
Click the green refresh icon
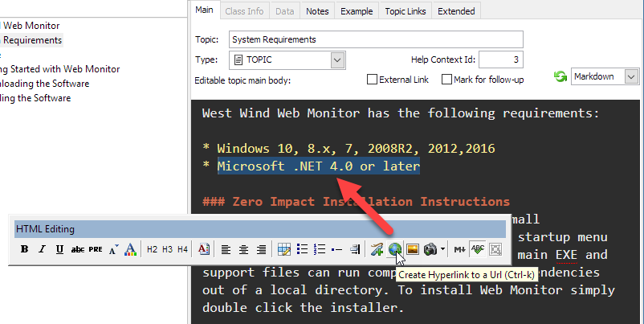560,76
